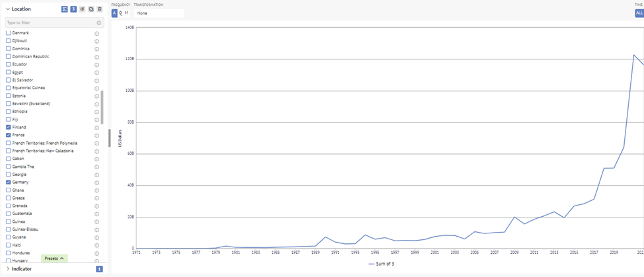Expand the Indicator section
The height and width of the screenshot is (277, 644).
[x=8, y=269]
